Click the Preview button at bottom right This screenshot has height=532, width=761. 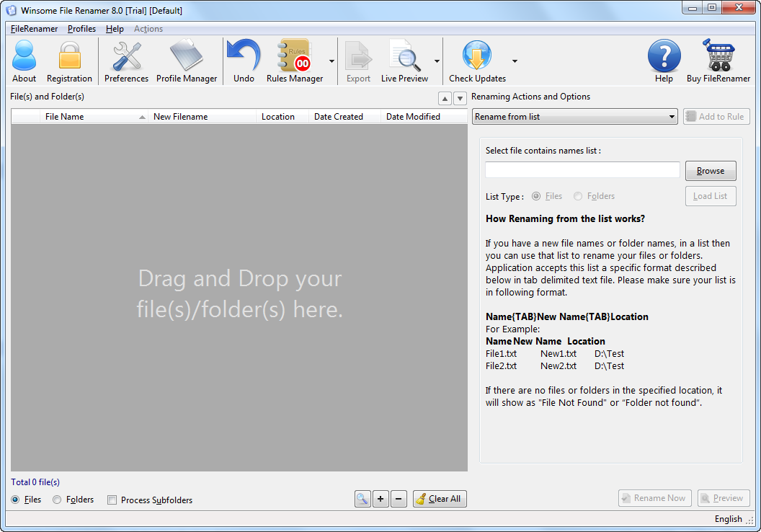pos(724,498)
